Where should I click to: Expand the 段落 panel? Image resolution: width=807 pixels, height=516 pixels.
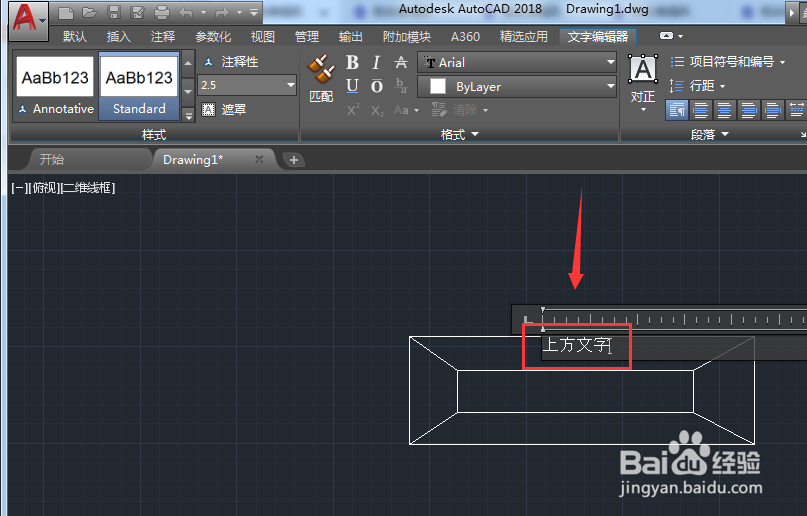tap(710, 135)
